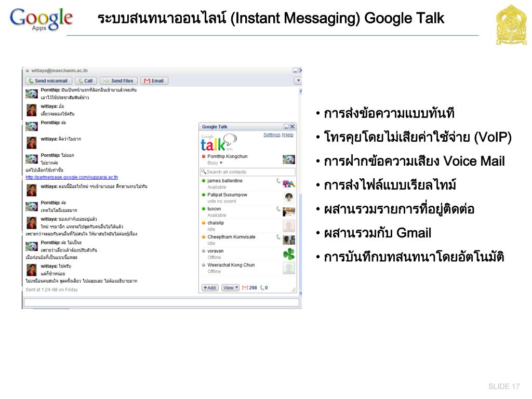This screenshot has height=399, width=532.
Task: Select contact voravan
Action: (x=248, y=254)
